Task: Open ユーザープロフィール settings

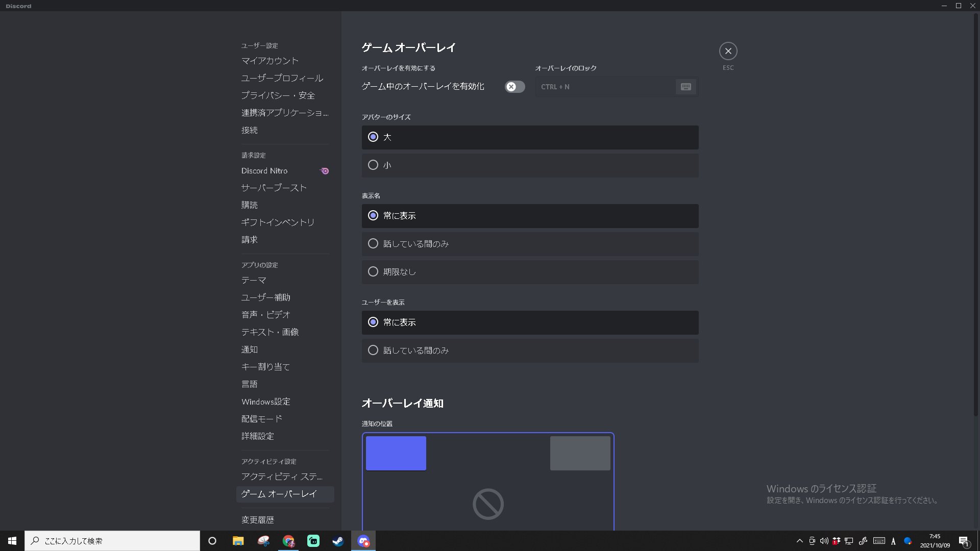Action: point(285,78)
